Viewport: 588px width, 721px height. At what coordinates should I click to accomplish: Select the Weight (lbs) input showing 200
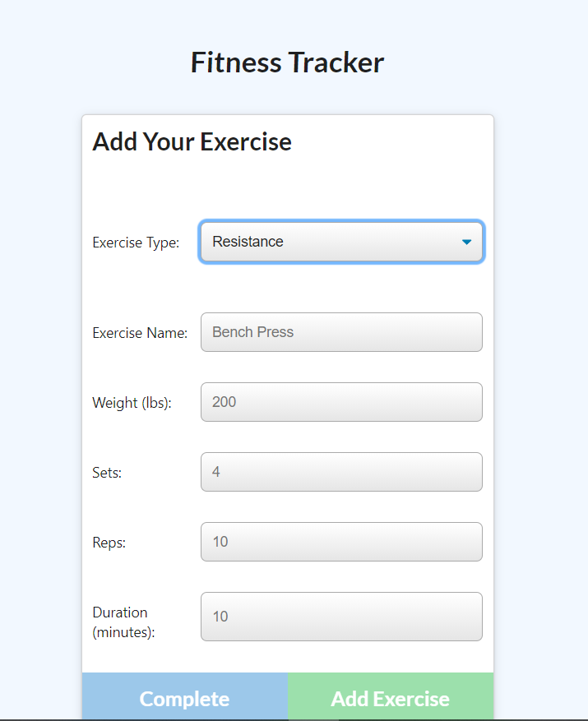[x=341, y=402]
